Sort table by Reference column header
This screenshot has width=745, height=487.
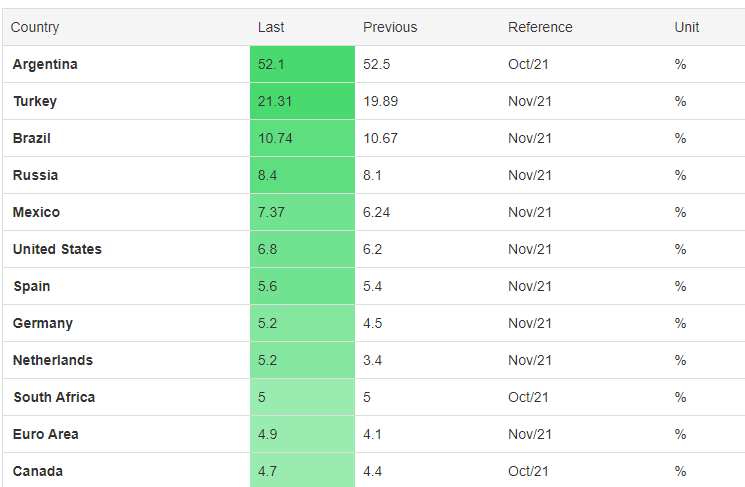[x=540, y=27]
